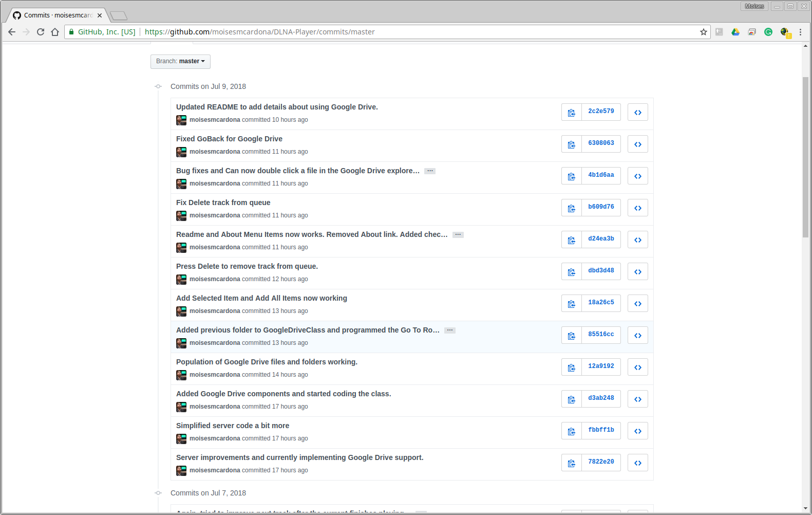This screenshot has height=515, width=812.
Task: Bookmark this page with star icon
Action: 704,32
